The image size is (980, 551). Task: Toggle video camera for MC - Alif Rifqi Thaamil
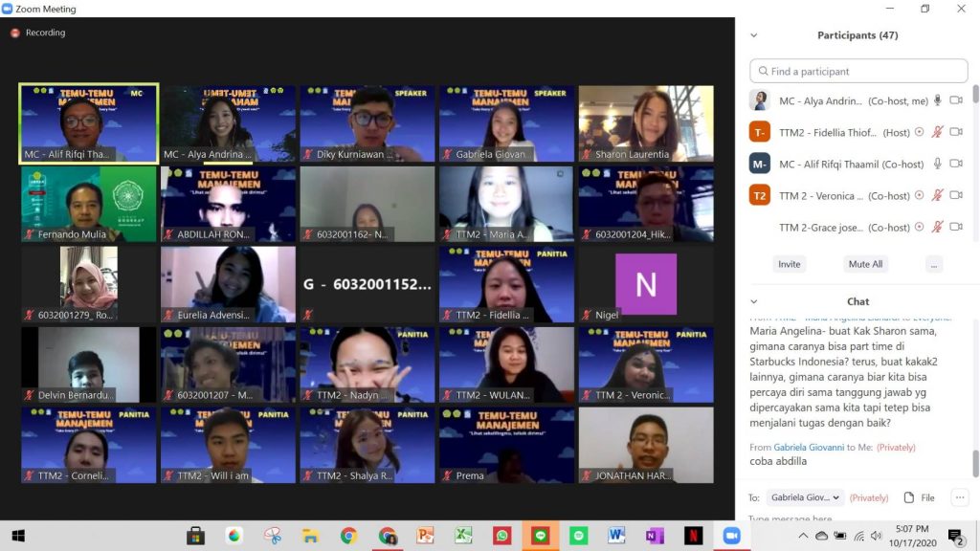pos(956,164)
